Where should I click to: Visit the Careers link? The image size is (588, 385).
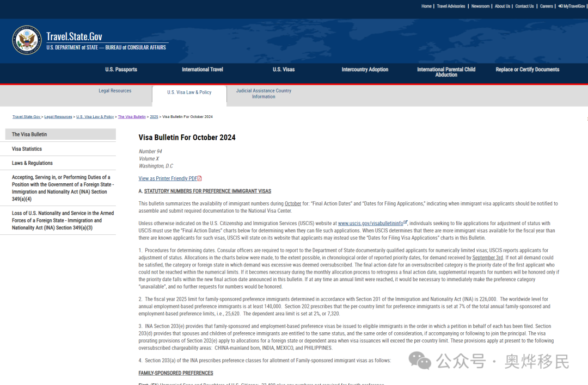click(547, 6)
